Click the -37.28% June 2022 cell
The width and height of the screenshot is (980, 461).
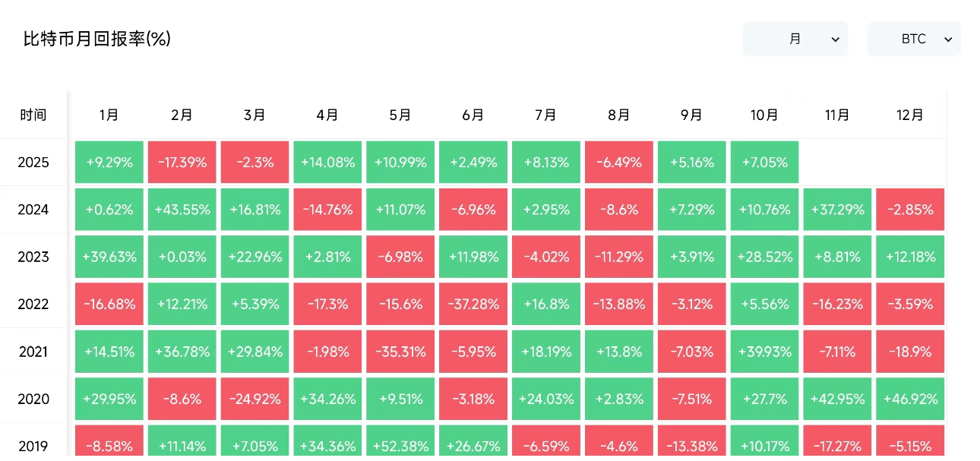[x=473, y=305]
